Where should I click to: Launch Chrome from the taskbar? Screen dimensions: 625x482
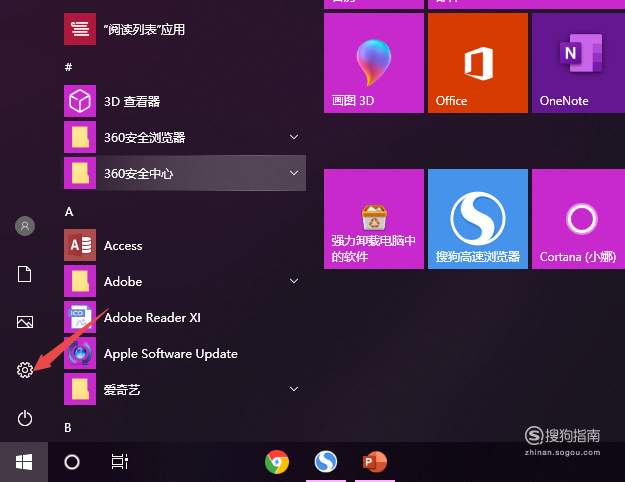[x=277, y=462]
